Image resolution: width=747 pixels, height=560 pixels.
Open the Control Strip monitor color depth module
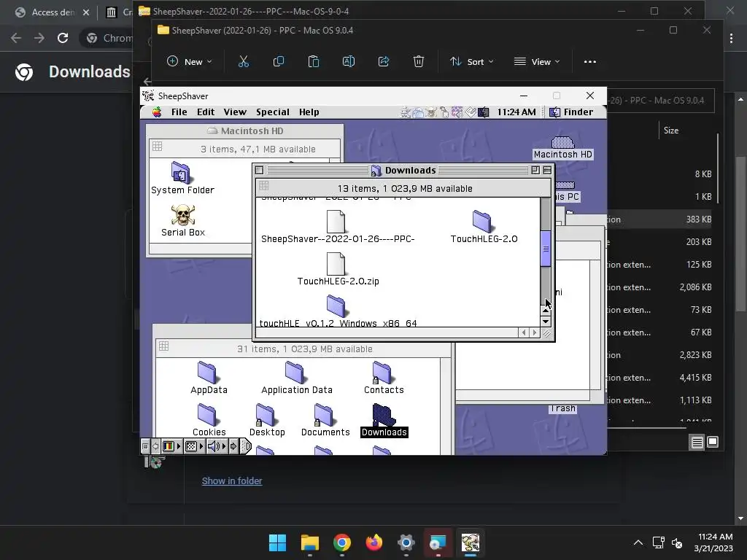click(171, 446)
